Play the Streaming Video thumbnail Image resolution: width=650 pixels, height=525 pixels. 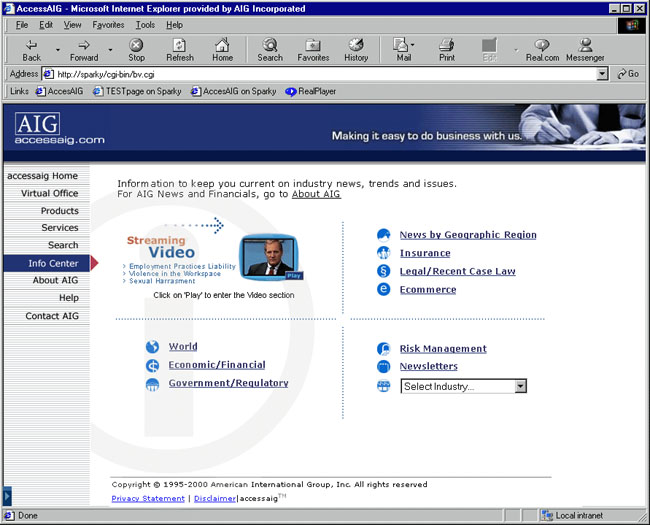(270, 257)
